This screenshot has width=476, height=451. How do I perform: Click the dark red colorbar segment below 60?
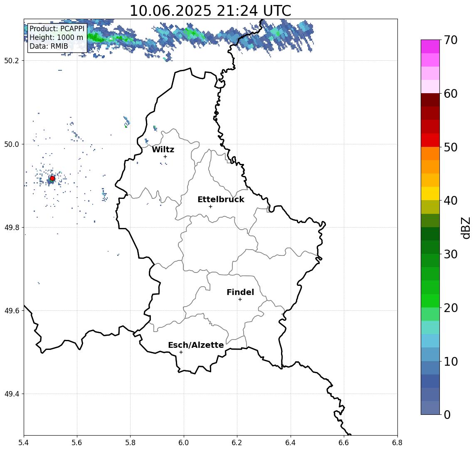coord(430,100)
